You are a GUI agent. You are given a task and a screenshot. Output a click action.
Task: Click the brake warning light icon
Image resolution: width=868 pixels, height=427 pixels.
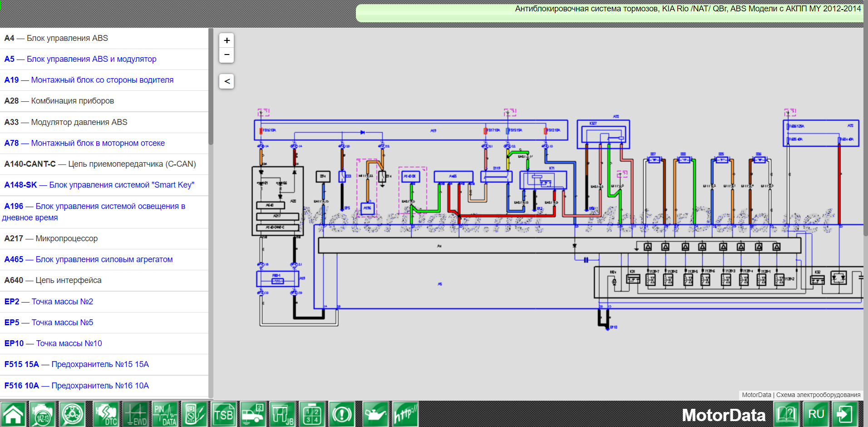click(x=342, y=414)
